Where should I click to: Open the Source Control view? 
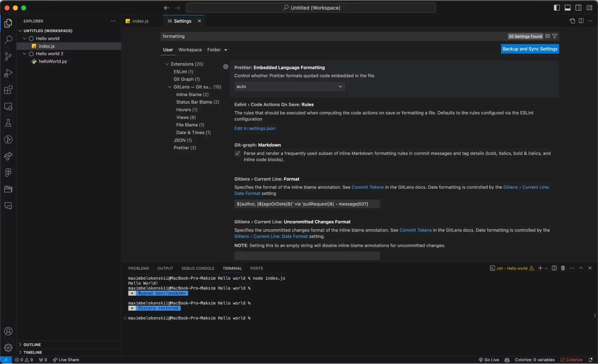[x=8, y=56]
